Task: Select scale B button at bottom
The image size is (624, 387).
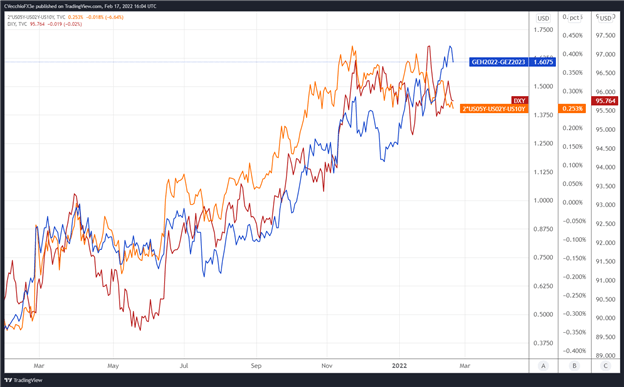Action: coord(574,366)
